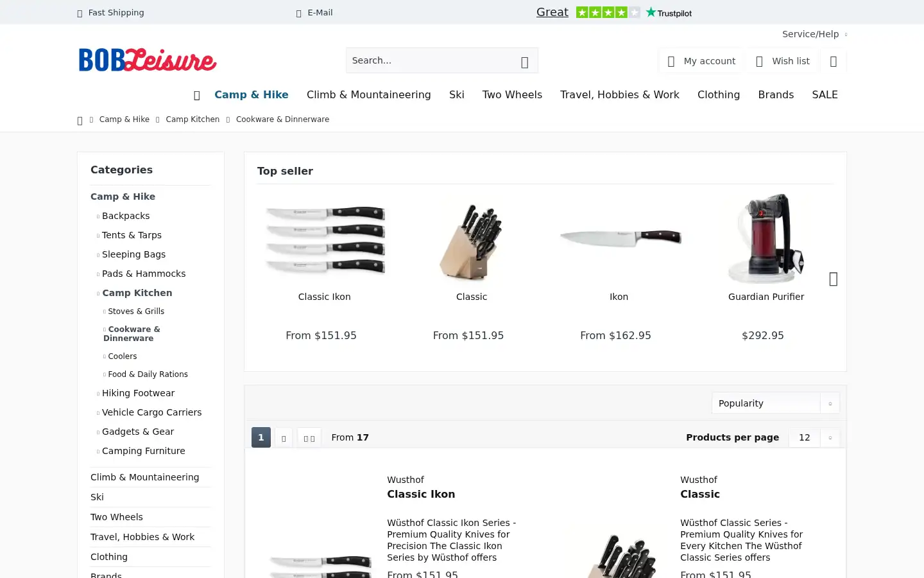The image size is (924, 578).
Task: Select Pads & Hammocks category
Action: [x=144, y=274]
